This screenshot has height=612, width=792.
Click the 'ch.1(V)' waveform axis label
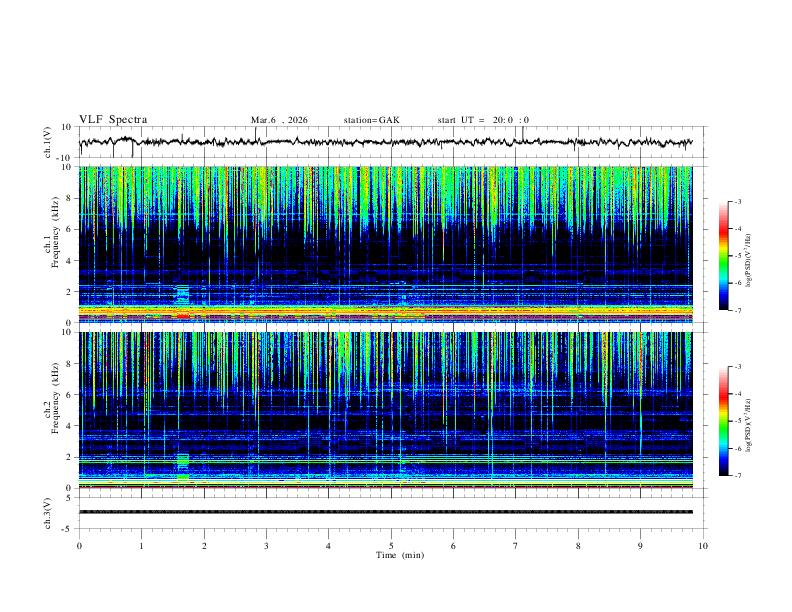[x=48, y=142]
